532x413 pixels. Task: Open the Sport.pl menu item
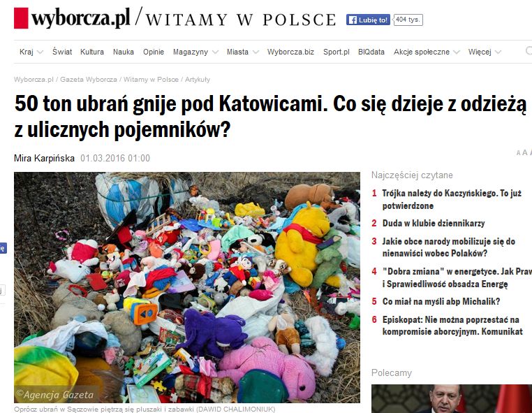click(337, 52)
